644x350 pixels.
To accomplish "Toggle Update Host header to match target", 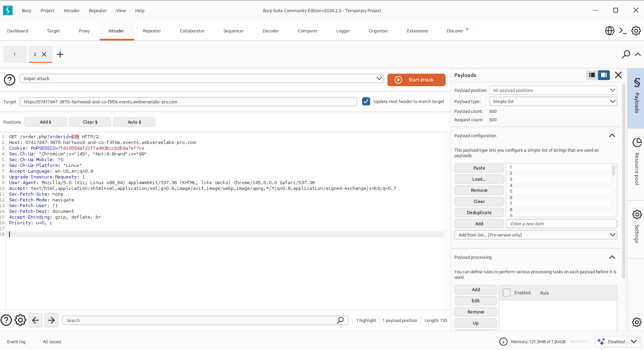I will pos(366,101).
